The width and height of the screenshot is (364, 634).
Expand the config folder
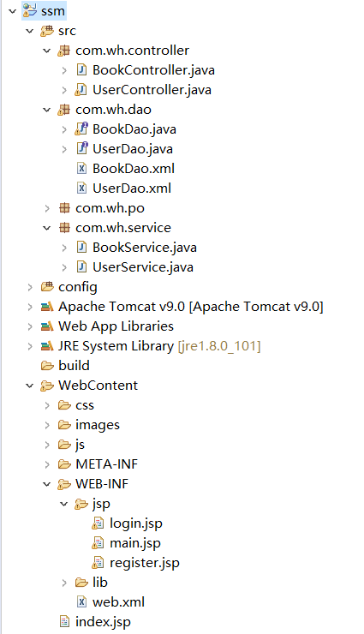30,287
